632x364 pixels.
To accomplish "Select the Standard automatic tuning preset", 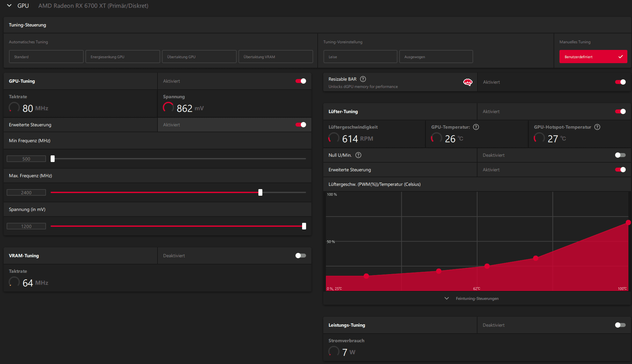I will (46, 57).
